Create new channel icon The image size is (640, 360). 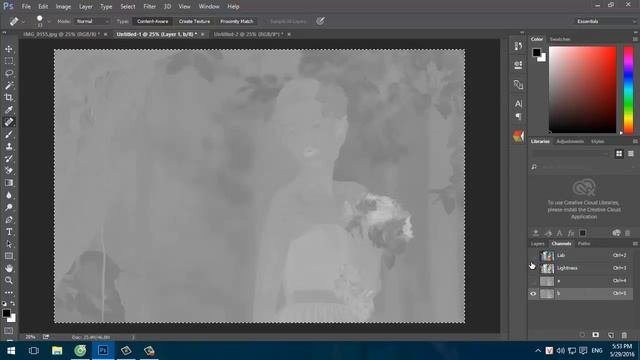coord(611,335)
